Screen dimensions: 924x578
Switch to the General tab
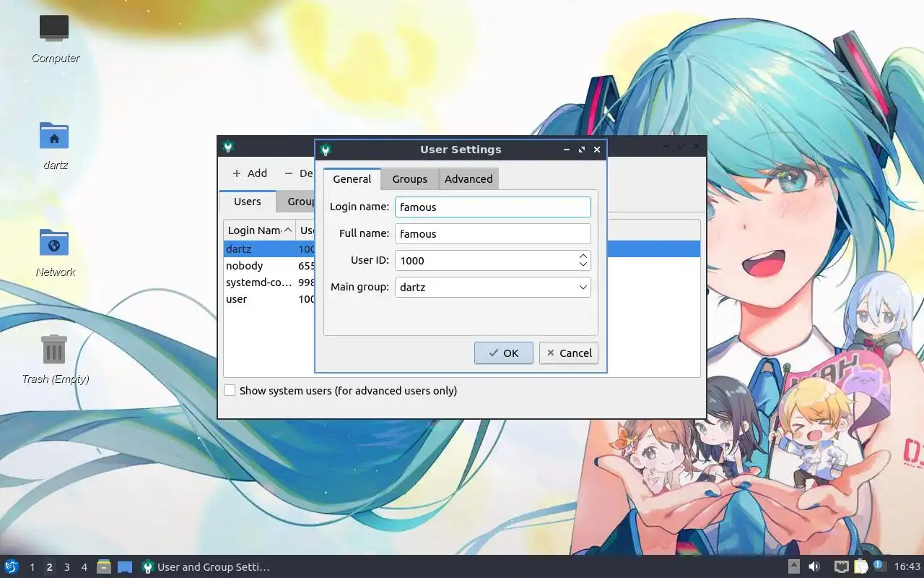352,179
